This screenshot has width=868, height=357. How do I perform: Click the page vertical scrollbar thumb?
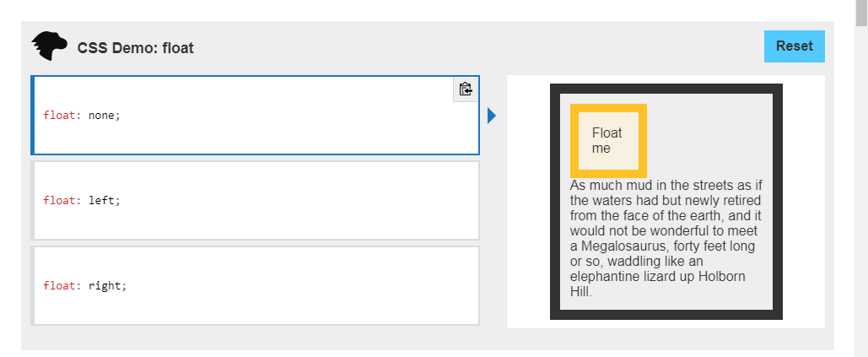point(861,12)
